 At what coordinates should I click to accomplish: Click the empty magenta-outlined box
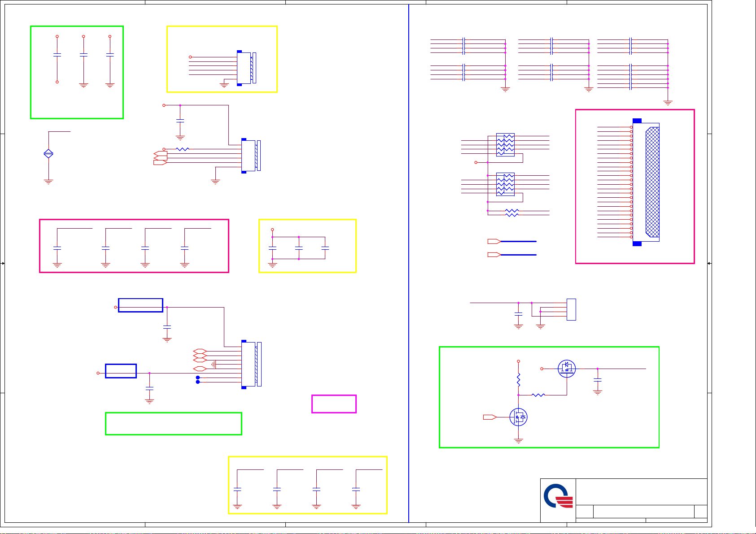[x=334, y=404]
